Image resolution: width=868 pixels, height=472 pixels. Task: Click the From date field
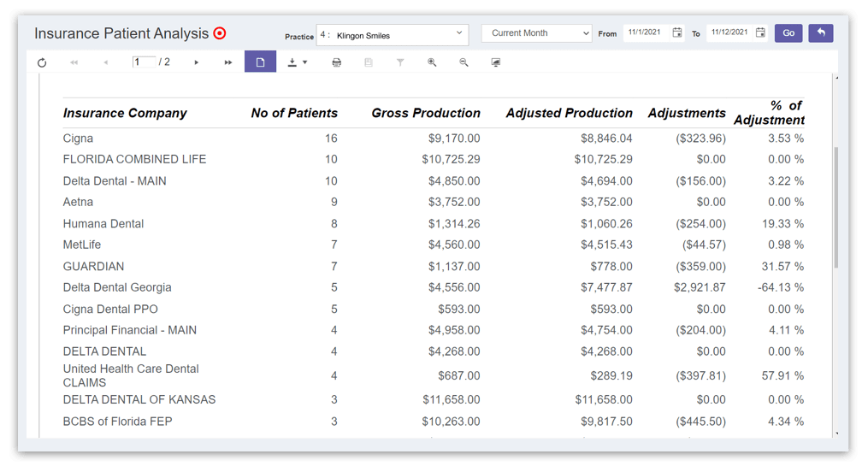tap(647, 32)
